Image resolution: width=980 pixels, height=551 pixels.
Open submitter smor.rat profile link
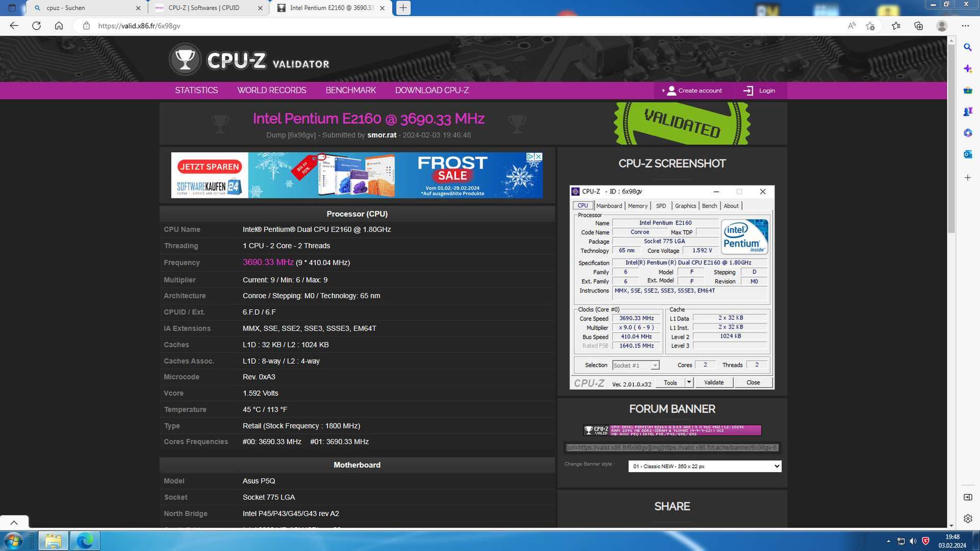tap(382, 135)
